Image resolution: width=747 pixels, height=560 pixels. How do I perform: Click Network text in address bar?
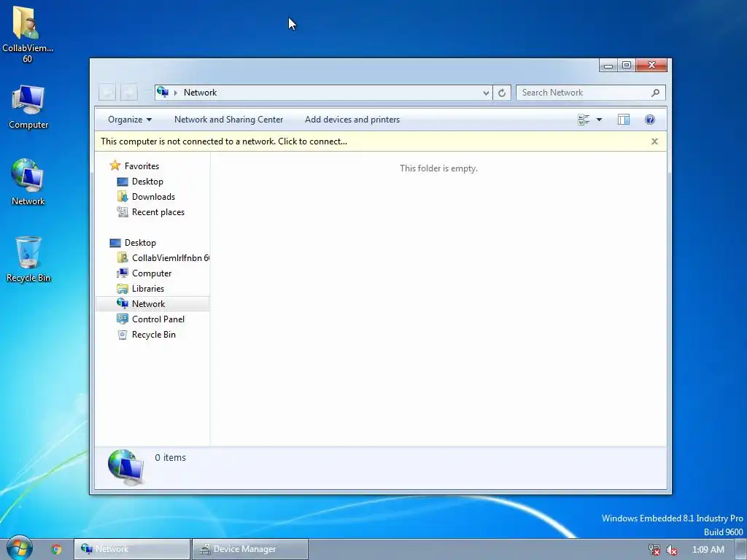pos(200,93)
